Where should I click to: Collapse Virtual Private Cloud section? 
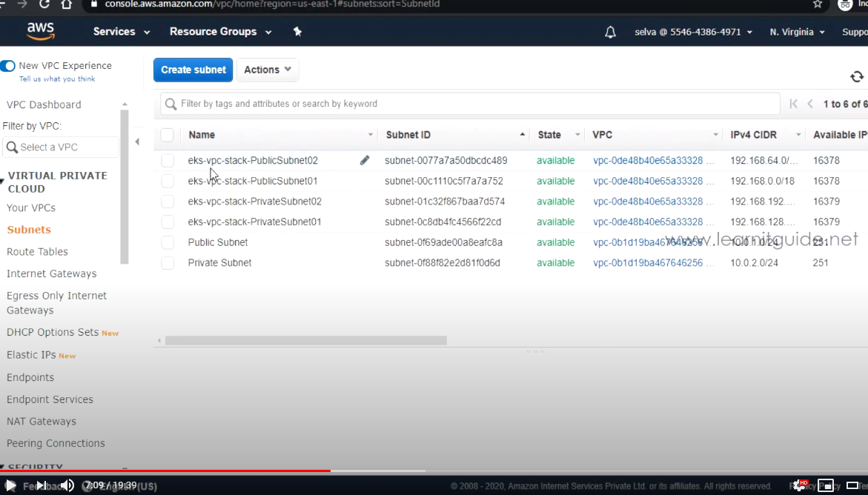[2, 182]
